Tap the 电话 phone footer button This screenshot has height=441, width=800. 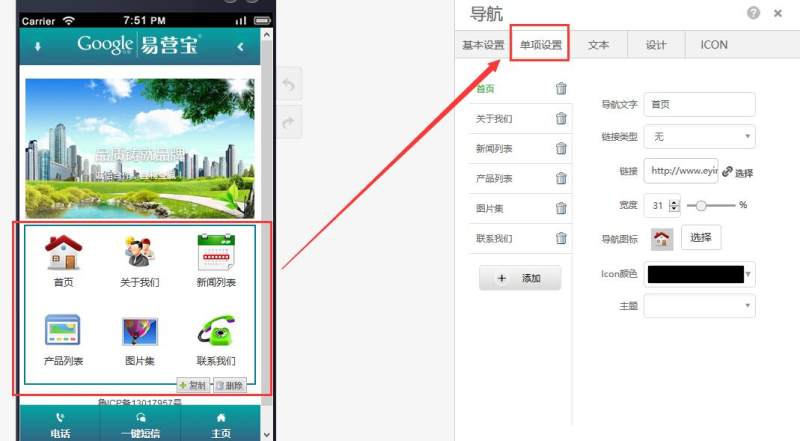(60, 425)
